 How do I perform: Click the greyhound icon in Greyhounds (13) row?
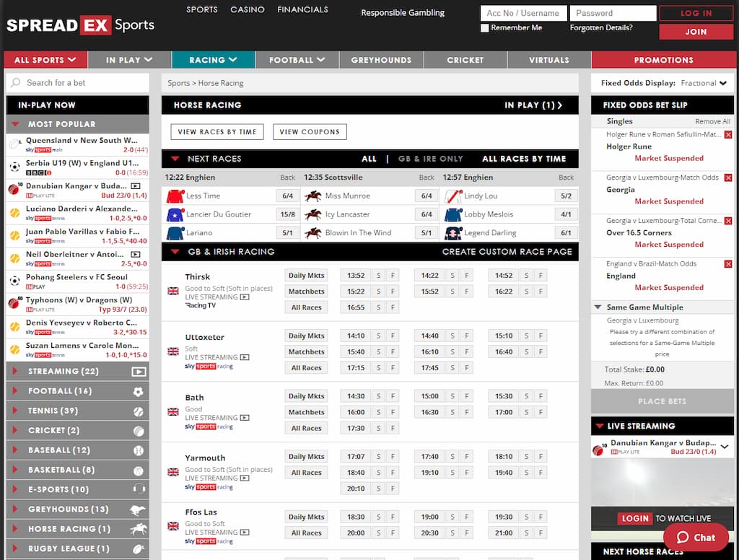pos(138,509)
